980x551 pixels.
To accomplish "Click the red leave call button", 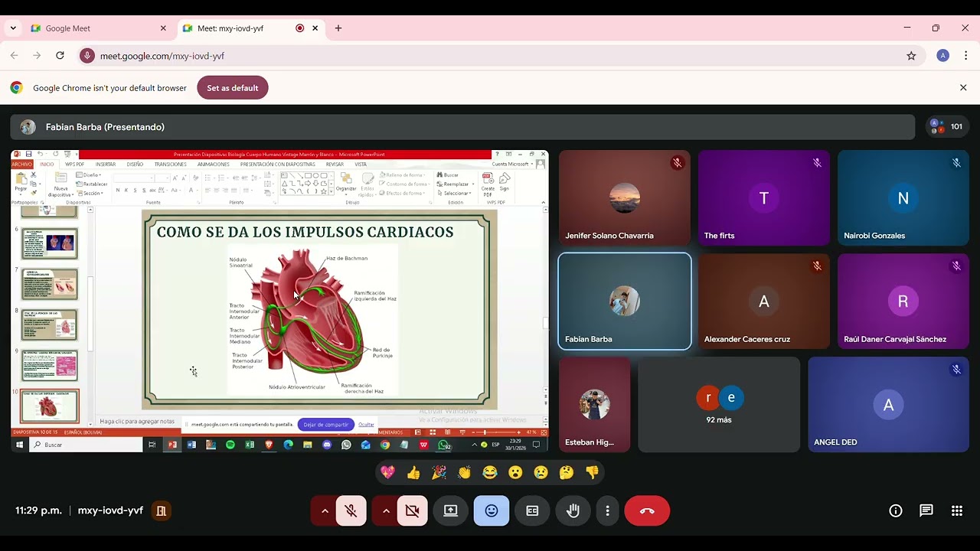I will (647, 511).
